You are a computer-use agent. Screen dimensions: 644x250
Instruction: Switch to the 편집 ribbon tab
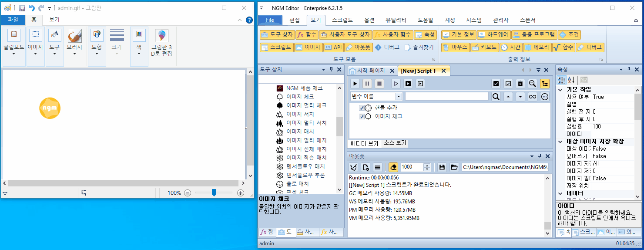click(x=295, y=20)
